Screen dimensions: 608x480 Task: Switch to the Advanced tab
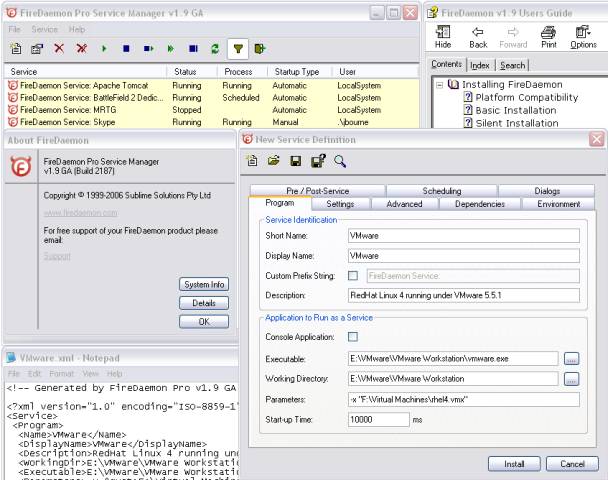404,204
